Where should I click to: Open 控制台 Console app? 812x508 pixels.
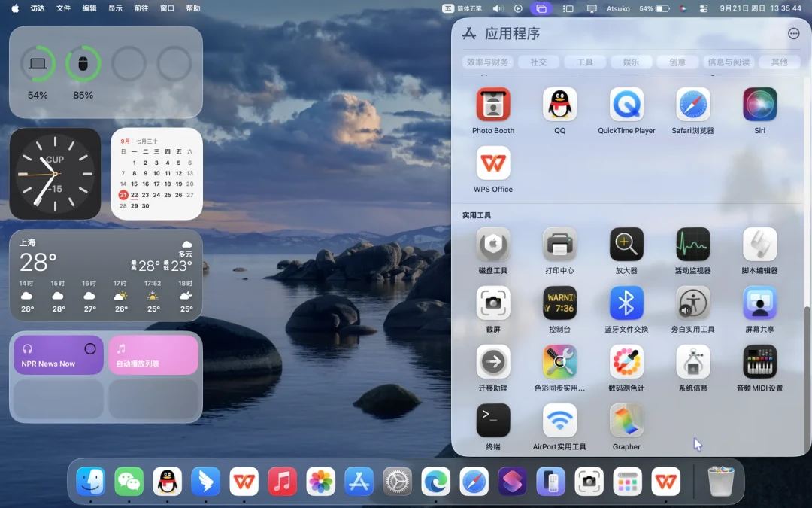559,303
